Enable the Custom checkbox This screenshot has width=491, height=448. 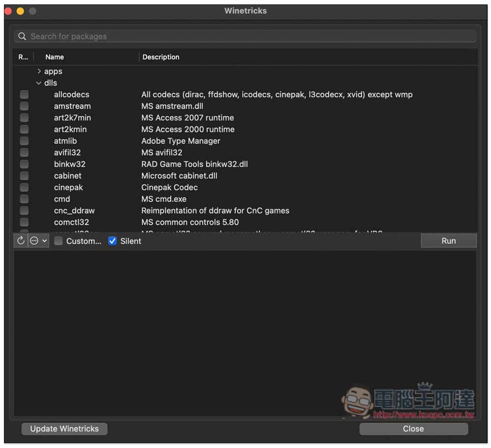[x=58, y=241]
